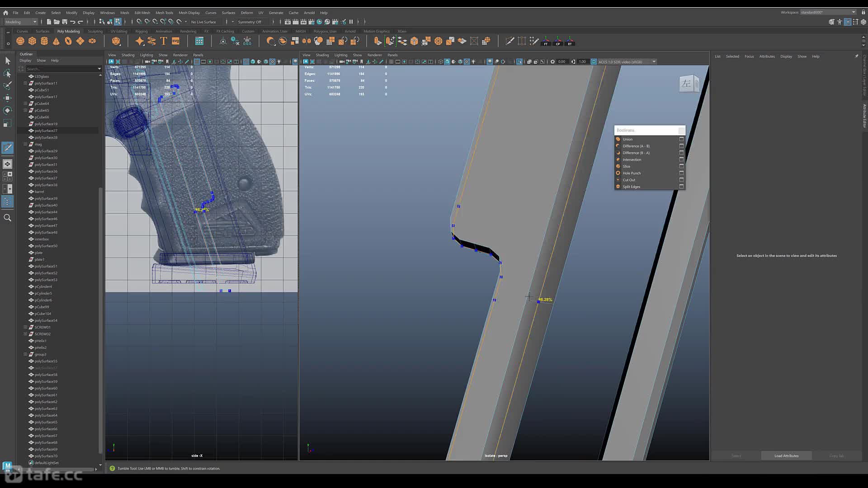The image size is (868, 488).
Task: Click the Load Attributes button
Action: pos(786,455)
